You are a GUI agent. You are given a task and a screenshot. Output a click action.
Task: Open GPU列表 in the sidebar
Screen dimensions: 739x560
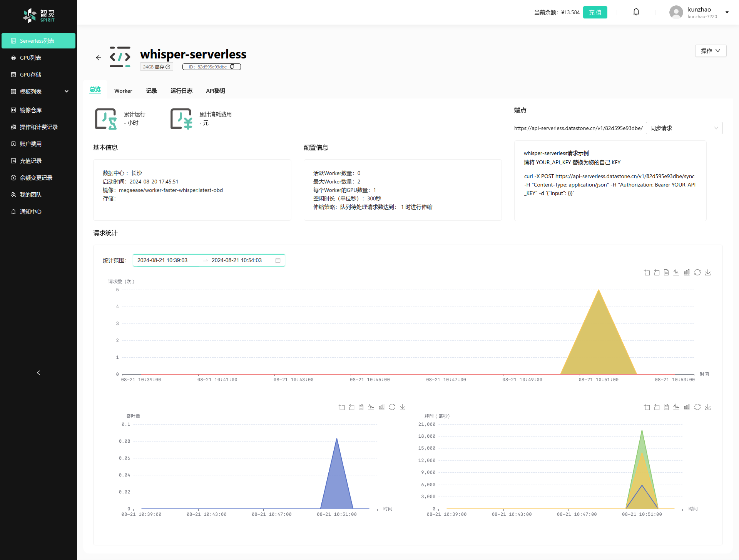point(38,58)
